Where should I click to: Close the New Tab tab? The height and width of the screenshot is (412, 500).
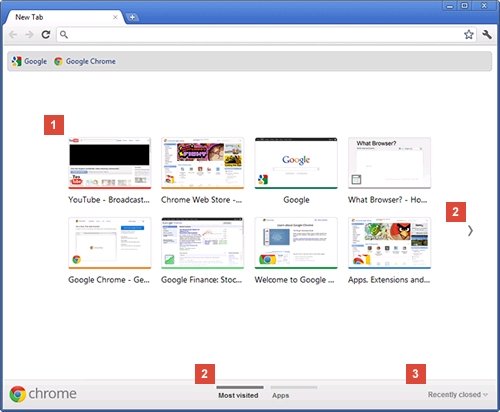[115, 17]
